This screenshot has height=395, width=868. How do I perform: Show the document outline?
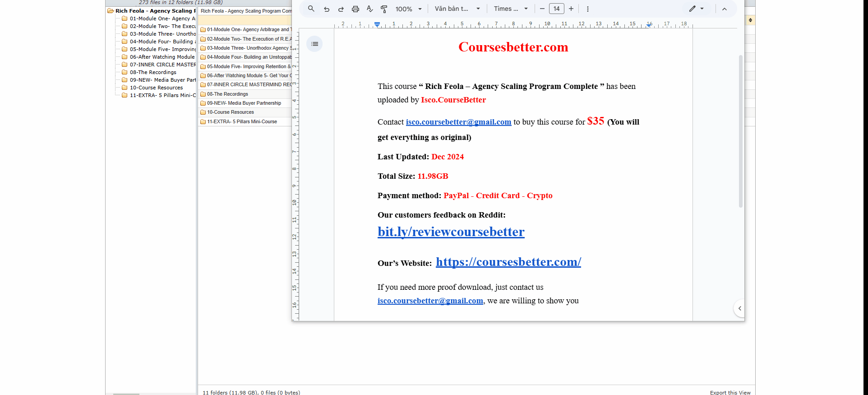(x=314, y=44)
